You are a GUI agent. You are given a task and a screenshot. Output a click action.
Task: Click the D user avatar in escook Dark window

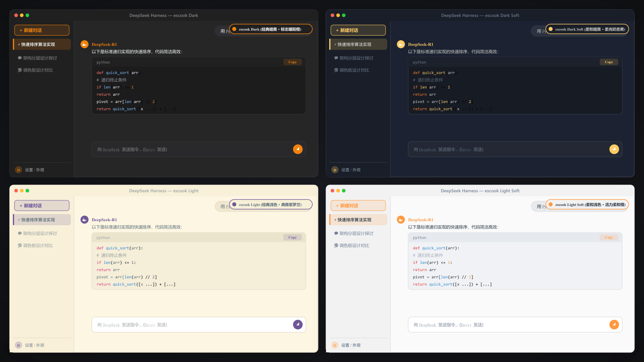click(19, 170)
